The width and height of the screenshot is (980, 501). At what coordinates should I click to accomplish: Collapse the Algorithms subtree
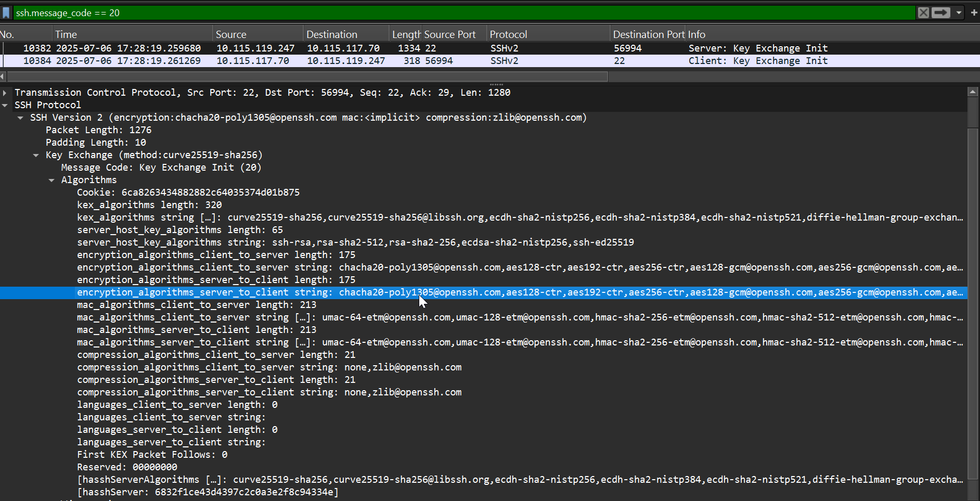(x=51, y=180)
